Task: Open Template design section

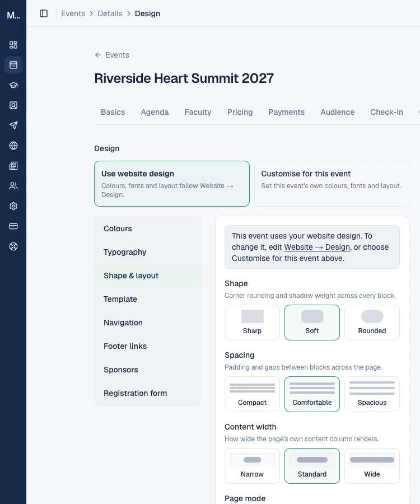Action: 148,299
